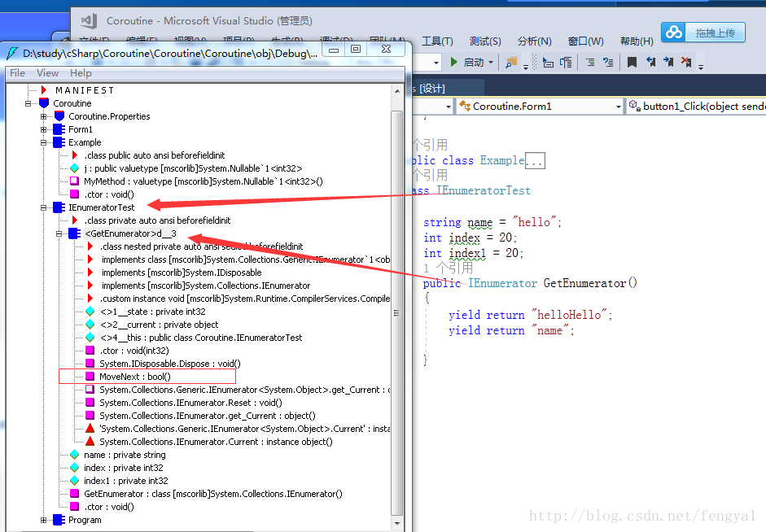Click the Coroutine.Form1 class icon in combo
Viewport: 766px width, 532px height.
(465, 106)
